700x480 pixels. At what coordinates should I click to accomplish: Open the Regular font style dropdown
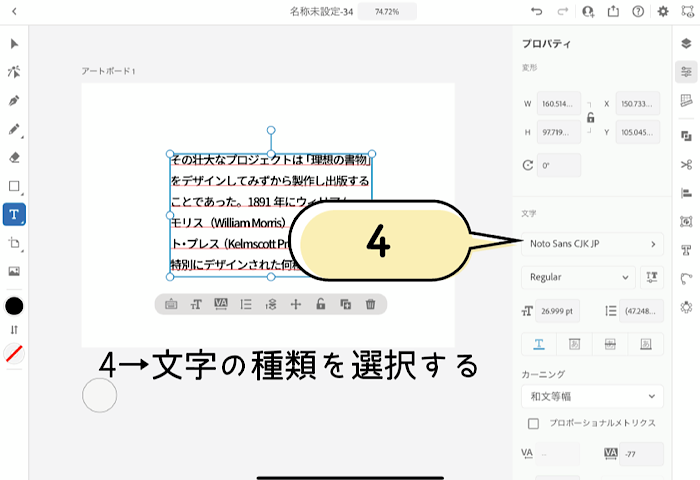[x=578, y=277]
